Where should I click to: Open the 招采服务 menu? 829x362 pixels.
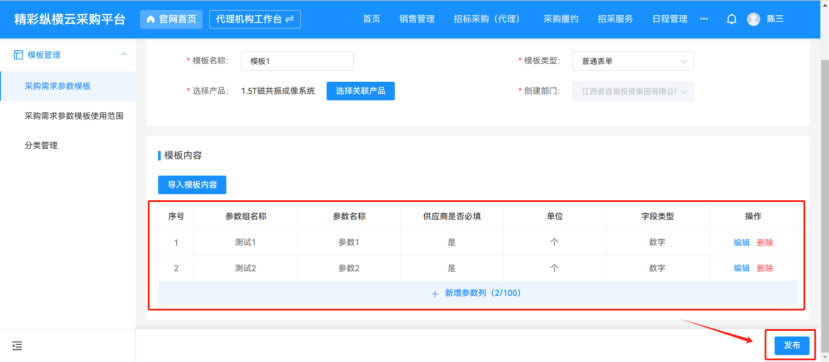(615, 20)
